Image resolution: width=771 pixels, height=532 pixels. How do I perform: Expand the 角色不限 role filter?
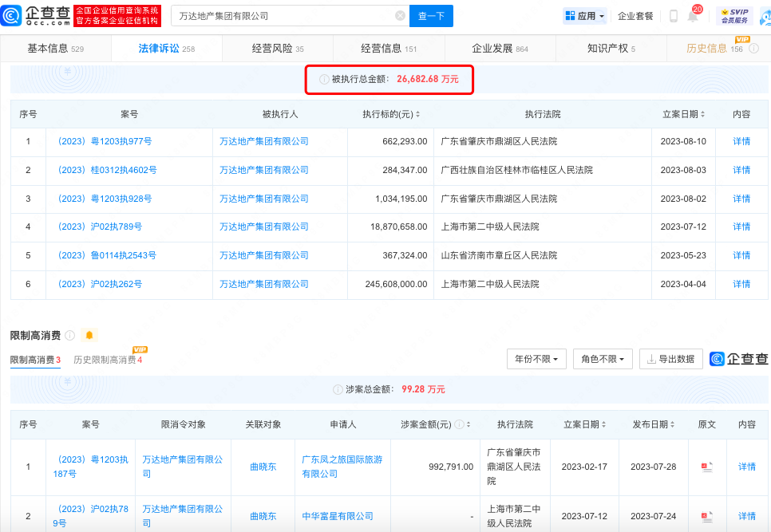(x=603, y=359)
